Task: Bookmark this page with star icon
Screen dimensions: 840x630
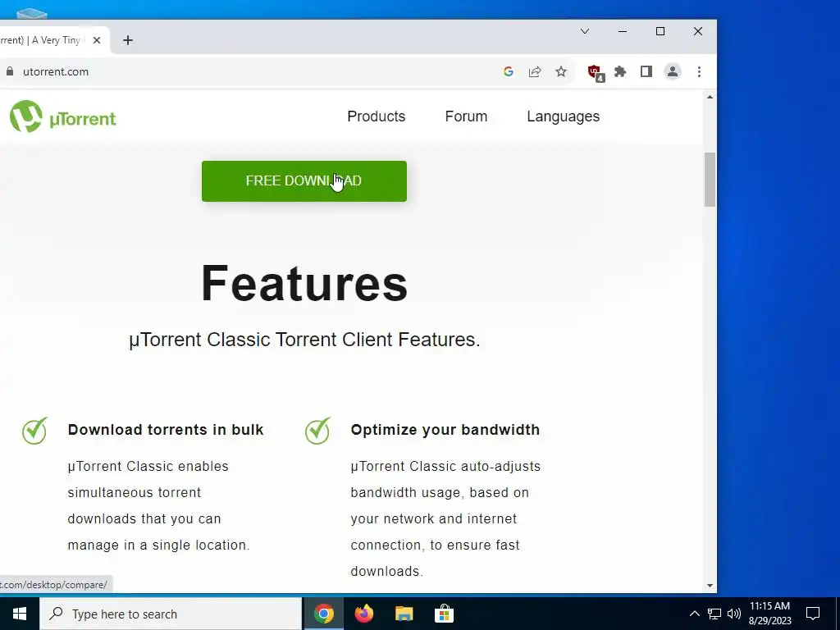Action: [x=561, y=71]
